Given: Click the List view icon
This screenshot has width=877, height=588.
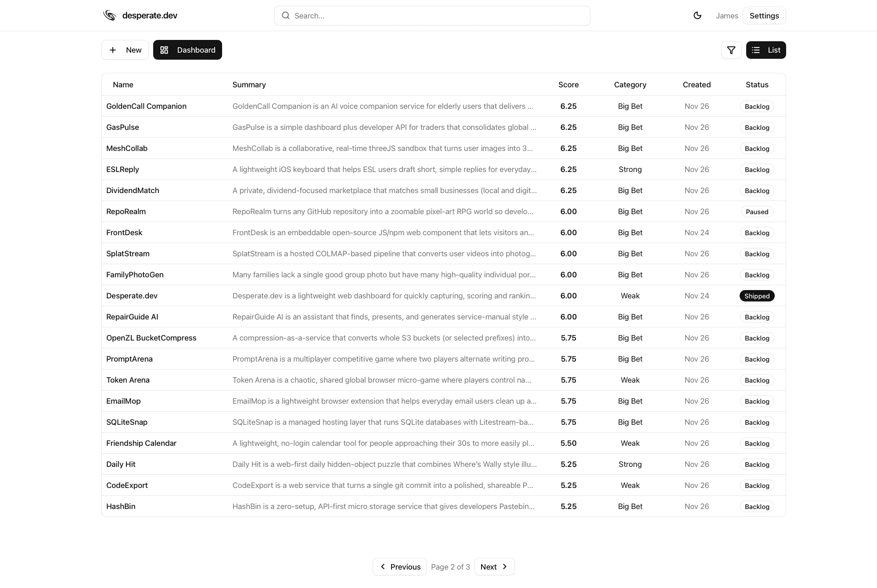Looking at the screenshot, I should 756,50.
